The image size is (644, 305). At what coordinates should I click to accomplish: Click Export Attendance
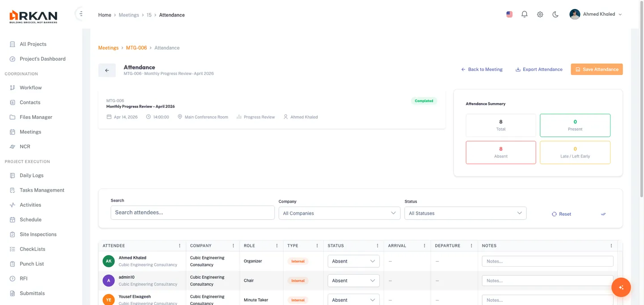(x=539, y=69)
